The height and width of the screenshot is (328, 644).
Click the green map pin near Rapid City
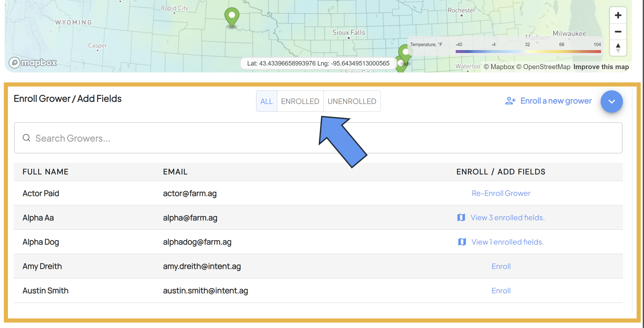(x=232, y=16)
